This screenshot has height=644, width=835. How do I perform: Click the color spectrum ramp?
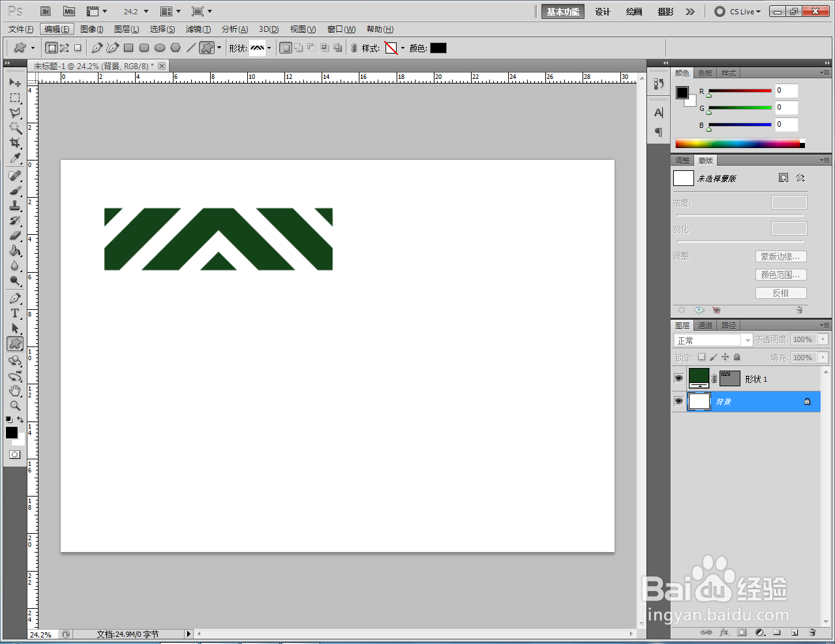click(x=740, y=144)
